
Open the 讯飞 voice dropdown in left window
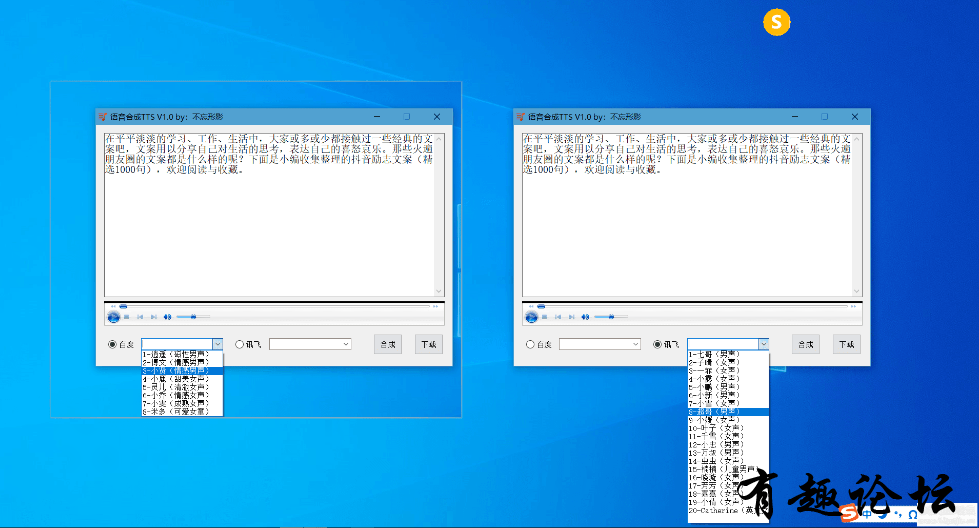346,344
